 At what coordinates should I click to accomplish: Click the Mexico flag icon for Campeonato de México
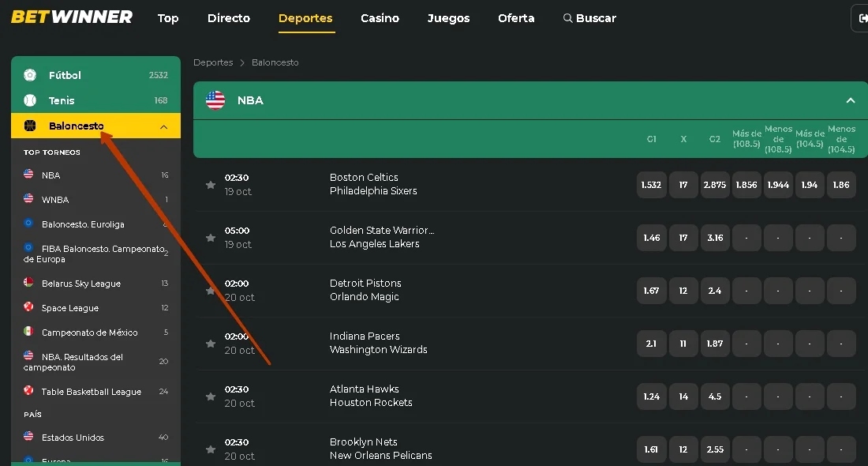pyautogui.click(x=28, y=331)
